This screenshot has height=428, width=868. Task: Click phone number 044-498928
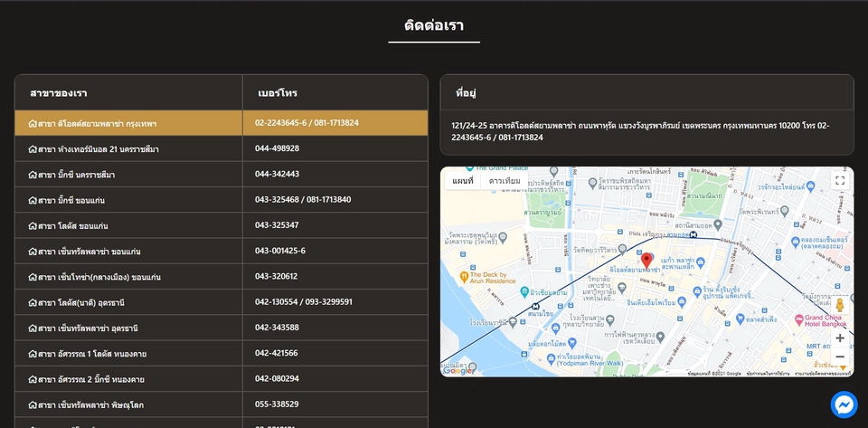277,147
